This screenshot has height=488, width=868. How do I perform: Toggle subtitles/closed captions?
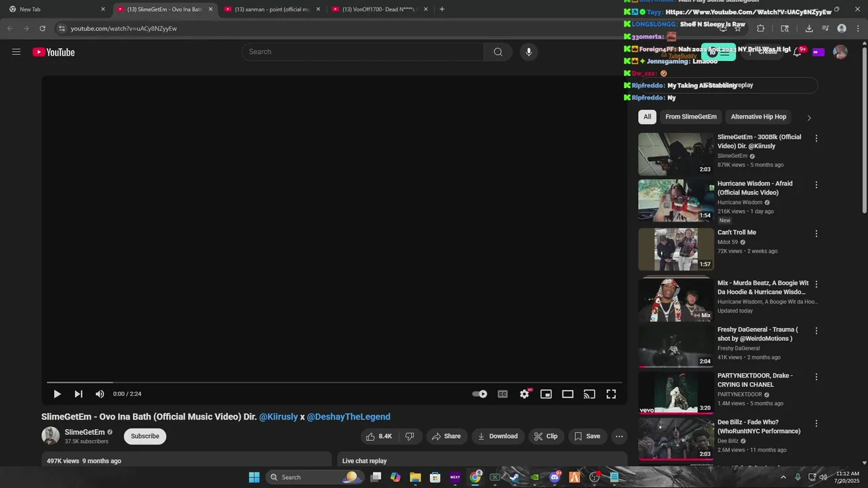(502, 394)
